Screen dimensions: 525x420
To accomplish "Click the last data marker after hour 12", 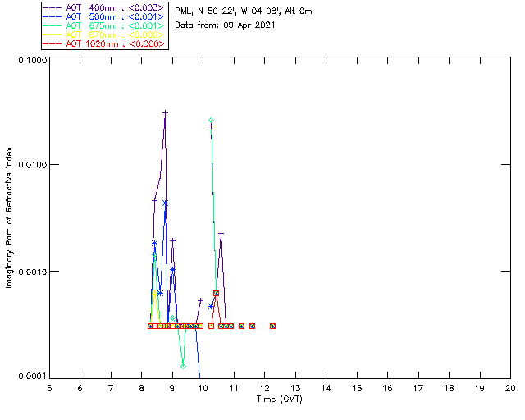I will coord(272,326).
